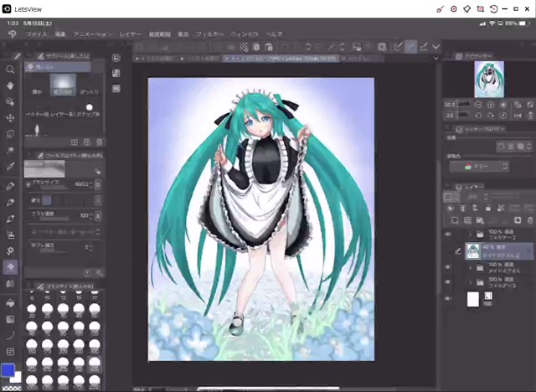Select the Gradient tool

tap(10, 319)
